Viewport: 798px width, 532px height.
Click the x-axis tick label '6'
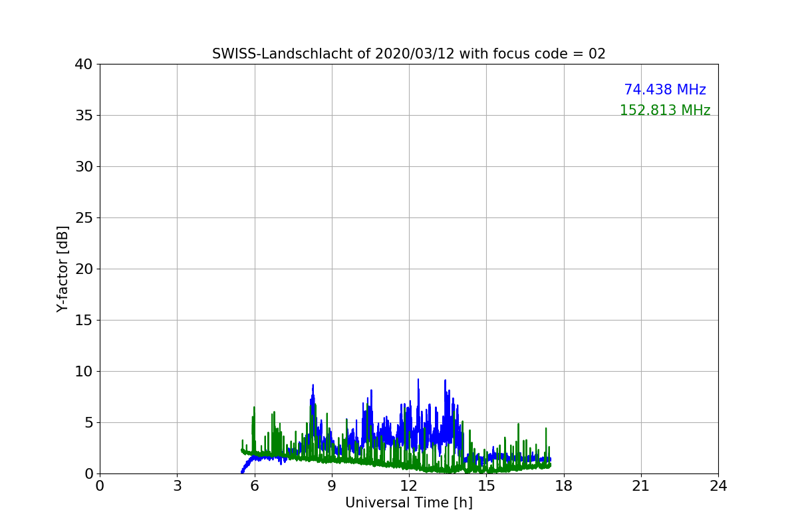(x=255, y=486)
